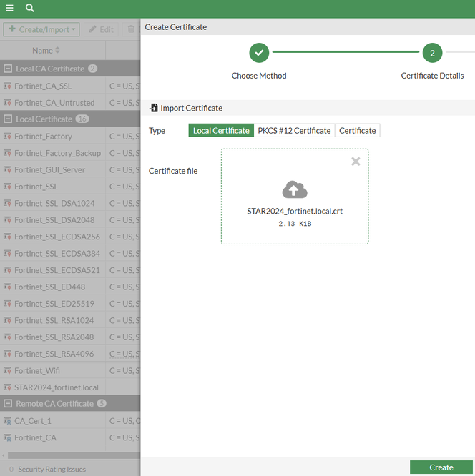Click Fortinet_CA remote CA icon
Viewport: 475px width, 476px height.
(7, 437)
